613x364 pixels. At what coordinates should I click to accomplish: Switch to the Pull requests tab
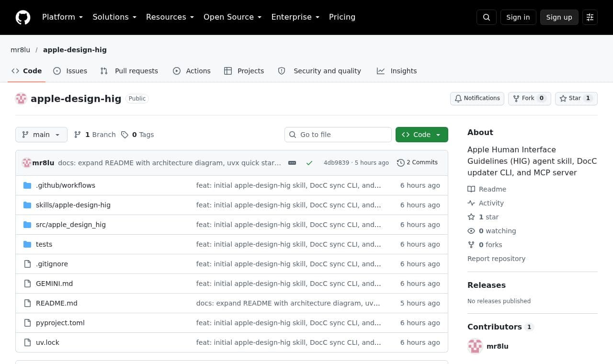point(129,71)
